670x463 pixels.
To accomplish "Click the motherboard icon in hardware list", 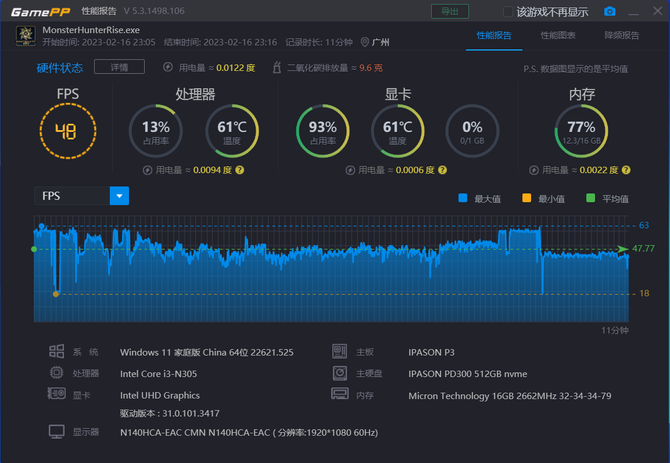I will [340, 352].
